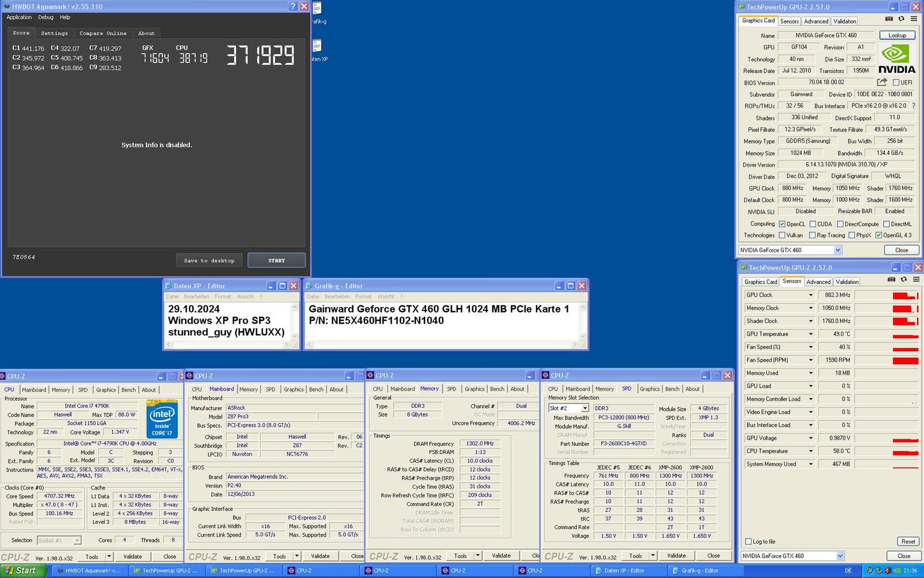Open the Compare Online tab in HWBOT Aquamark
This screenshot has width=924, height=578.
103,33
